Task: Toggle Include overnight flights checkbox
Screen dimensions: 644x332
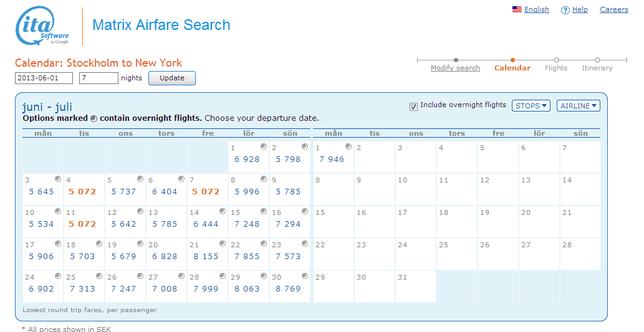Action: pos(413,106)
